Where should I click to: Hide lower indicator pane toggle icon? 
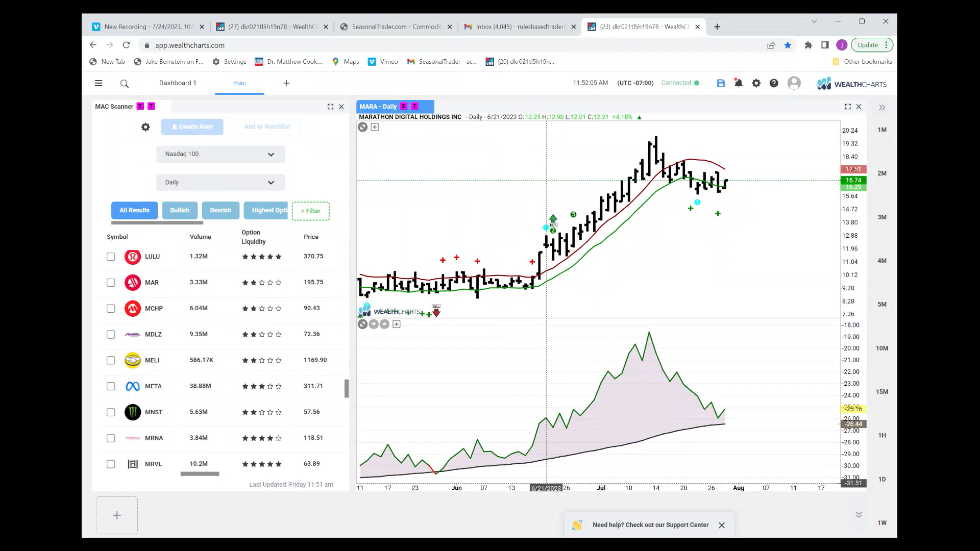coord(362,324)
